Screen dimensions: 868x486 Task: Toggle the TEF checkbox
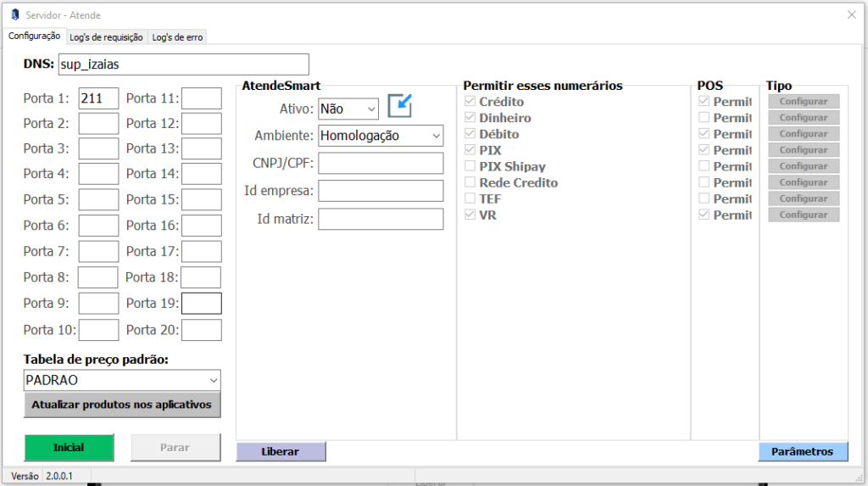[x=470, y=198]
